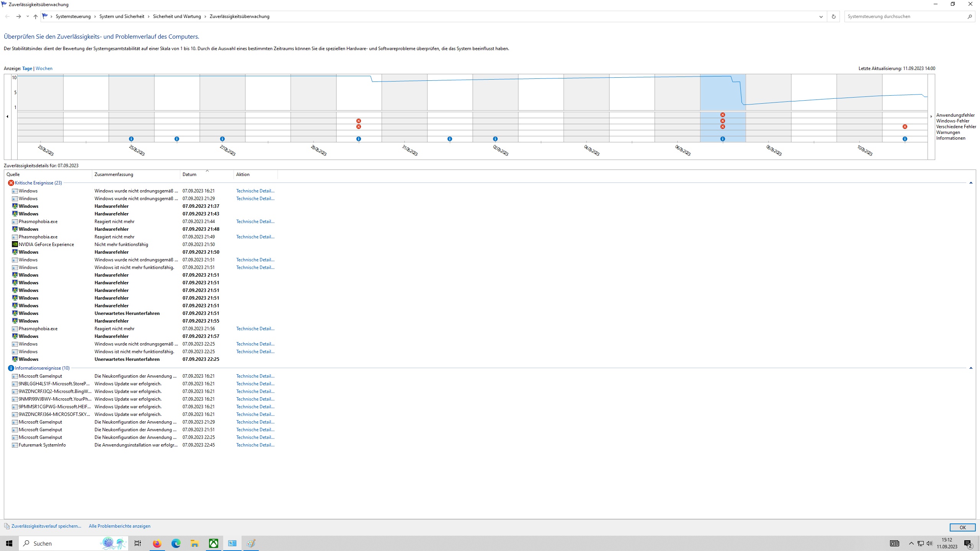Collapse the Kritische Ereignisse group
Screen dimensions: 980x551
(971, 183)
